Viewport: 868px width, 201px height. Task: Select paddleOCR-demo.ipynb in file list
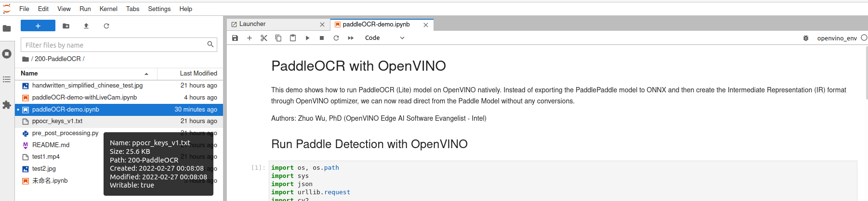pyautogui.click(x=119, y=110)
